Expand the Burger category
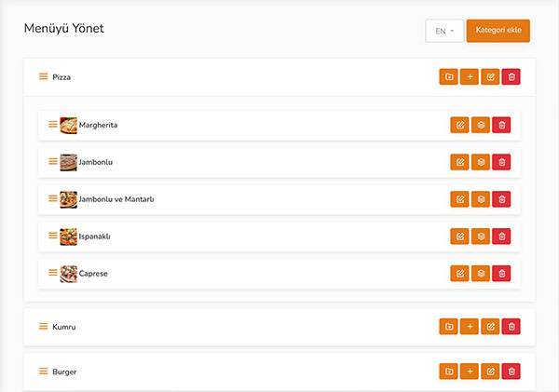 click(64, 372)
